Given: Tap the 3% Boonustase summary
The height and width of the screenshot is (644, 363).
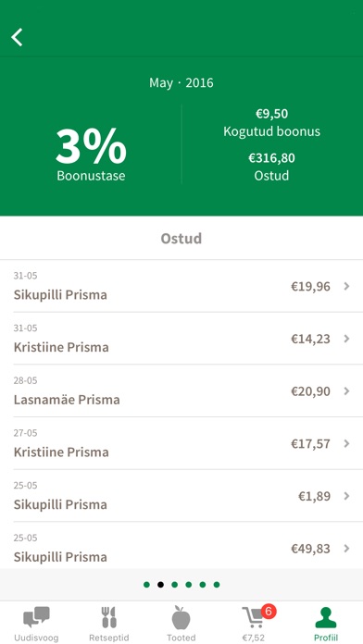Looking at the screenshot, I should click(91, 154).
